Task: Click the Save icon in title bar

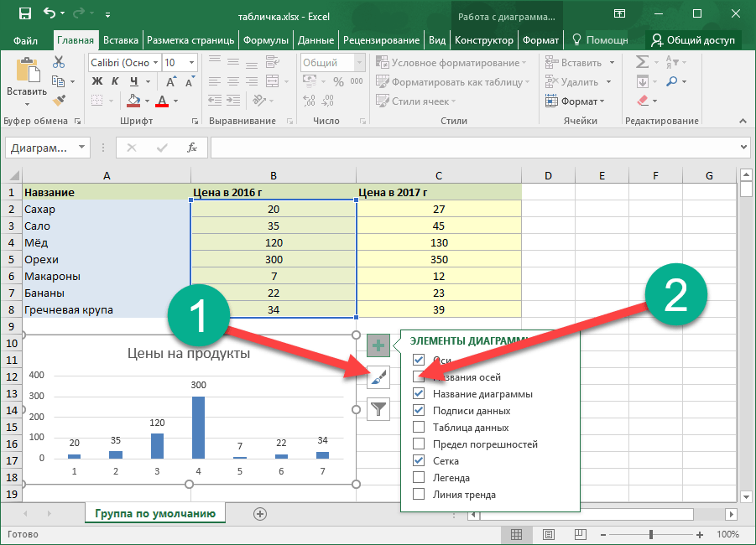Action: pos(24,14)
